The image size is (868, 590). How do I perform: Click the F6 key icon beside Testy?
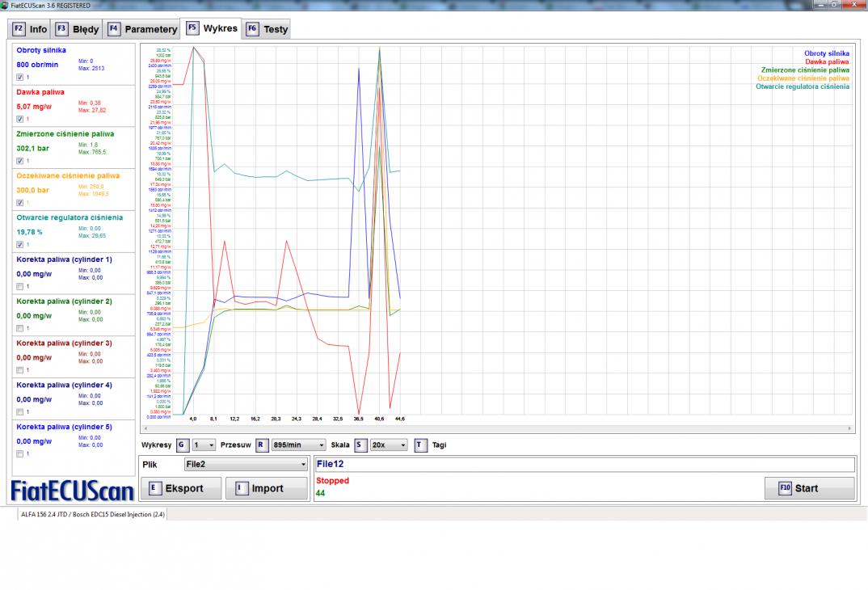(252, 29)
